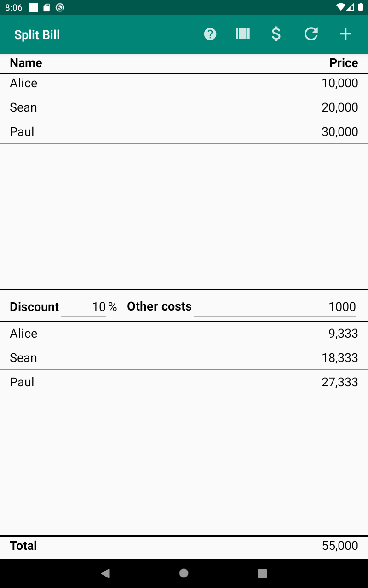This screenshot has height=588, width=368.
Task: Tap the Android back navigation button
Action: tap(106, 573)
